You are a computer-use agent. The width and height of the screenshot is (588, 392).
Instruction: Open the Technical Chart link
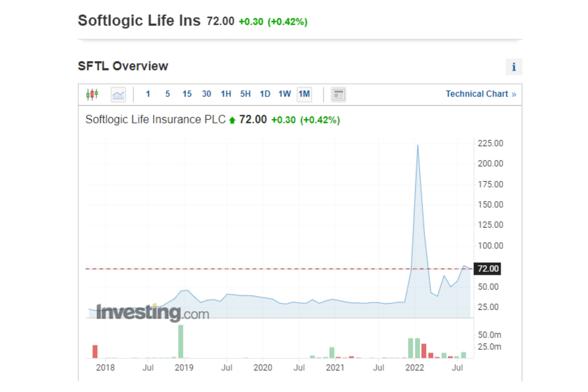click(481, 94)
